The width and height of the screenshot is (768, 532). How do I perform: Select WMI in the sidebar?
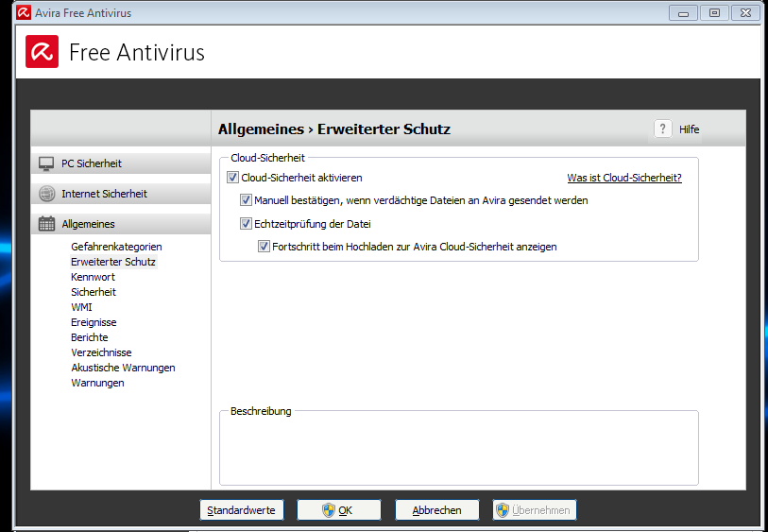[x=81, y=307]
